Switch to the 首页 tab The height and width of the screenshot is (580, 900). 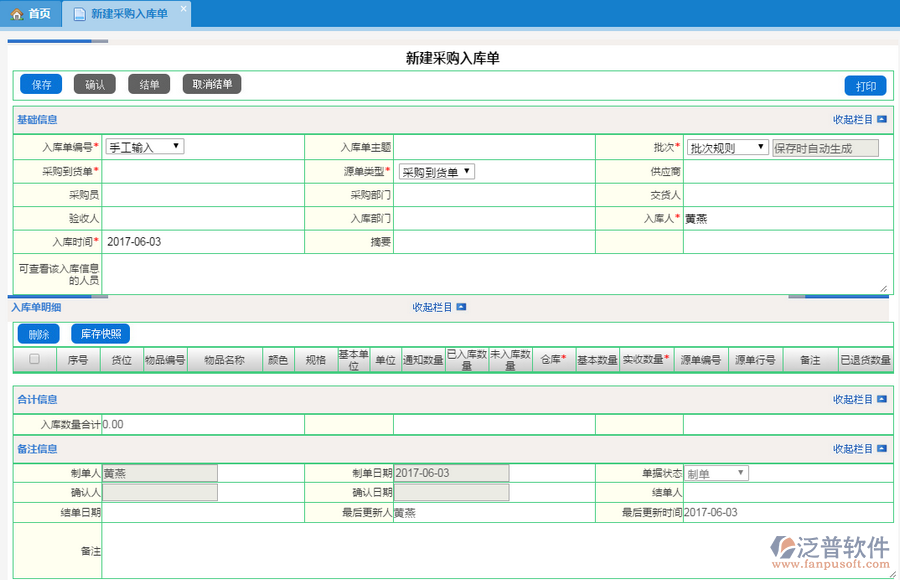31,14
